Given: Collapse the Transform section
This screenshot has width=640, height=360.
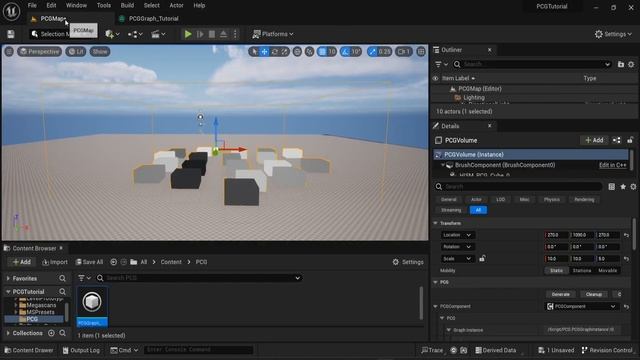Looking at the screenshot, I should pyautogui.click(x=436, y=223).
